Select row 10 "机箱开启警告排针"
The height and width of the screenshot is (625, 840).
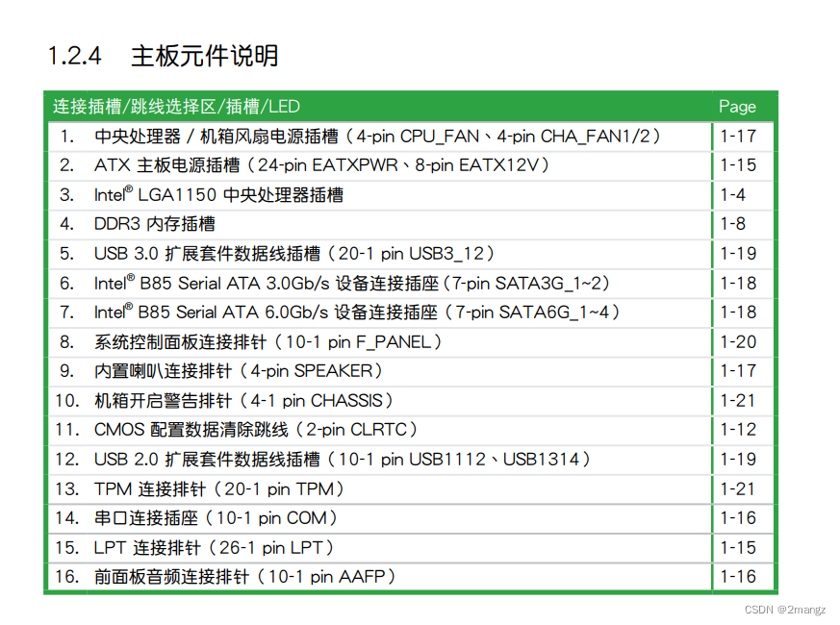click(164, 401)
